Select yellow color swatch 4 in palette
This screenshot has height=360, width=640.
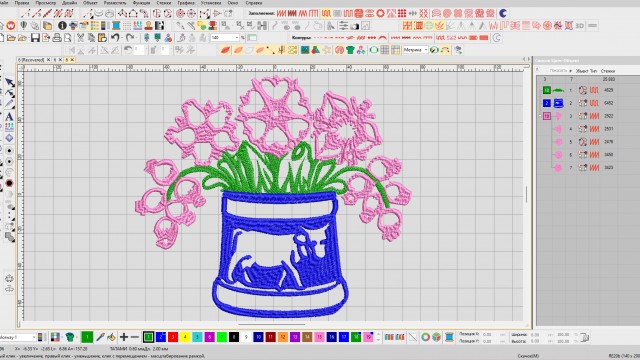click(x=185, y=337)
